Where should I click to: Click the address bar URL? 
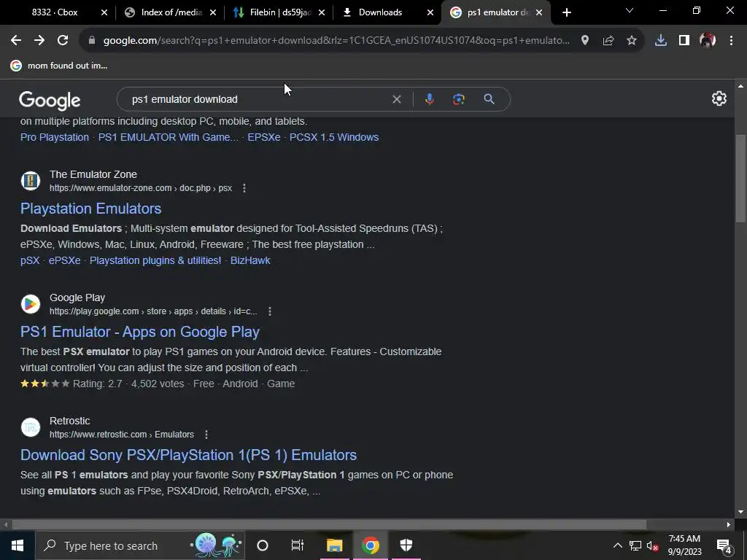tap(336, 41)
